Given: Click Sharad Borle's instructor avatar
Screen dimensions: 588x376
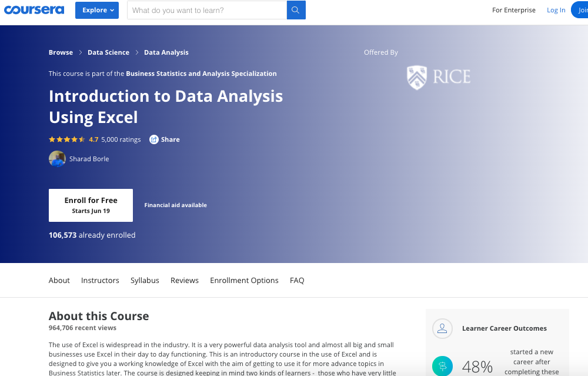Looking at the screenshot, I should pyautogui.click(x=57, y=159).
